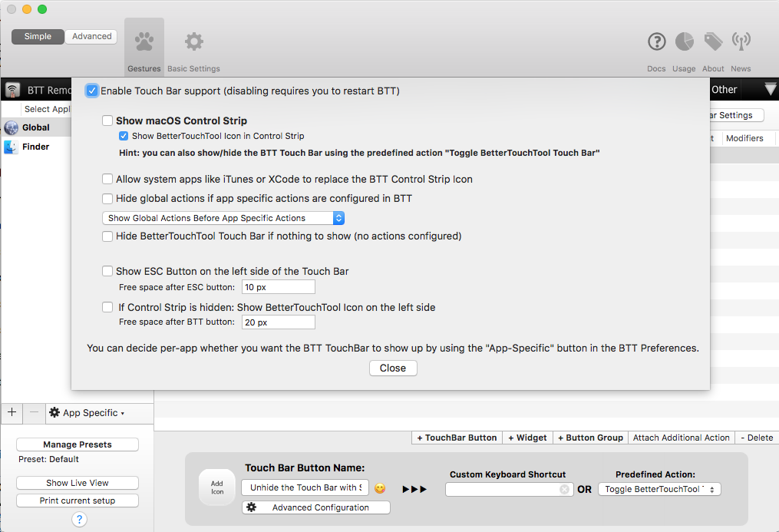Click + Widget button
The image size is (779, 532).
527,438
